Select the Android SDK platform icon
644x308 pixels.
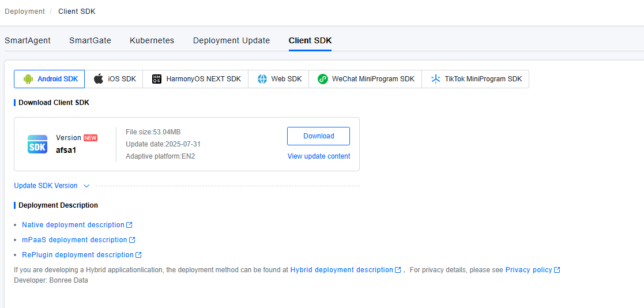tap(28, 79)
